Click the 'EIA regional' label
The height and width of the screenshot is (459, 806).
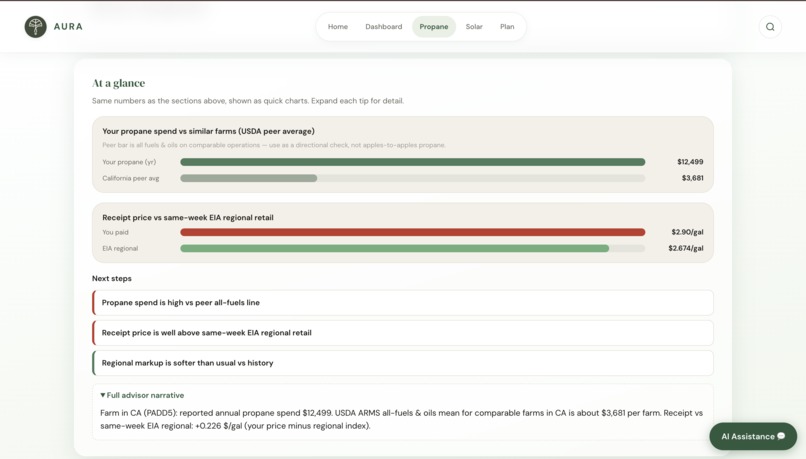click(x=120, y=248)
